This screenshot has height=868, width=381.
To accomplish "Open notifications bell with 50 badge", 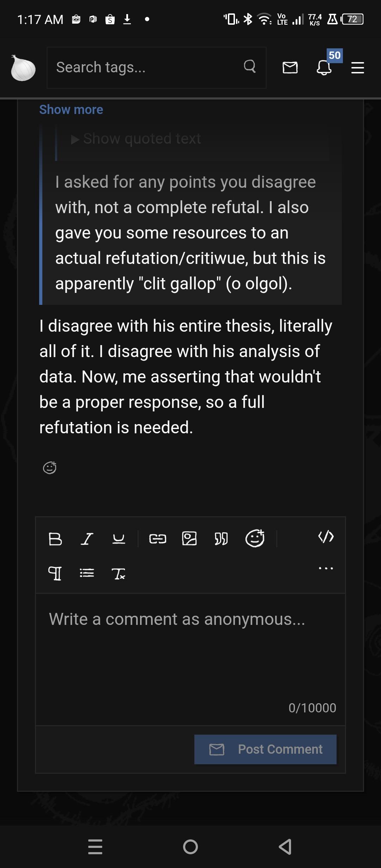I will [324, 67].
